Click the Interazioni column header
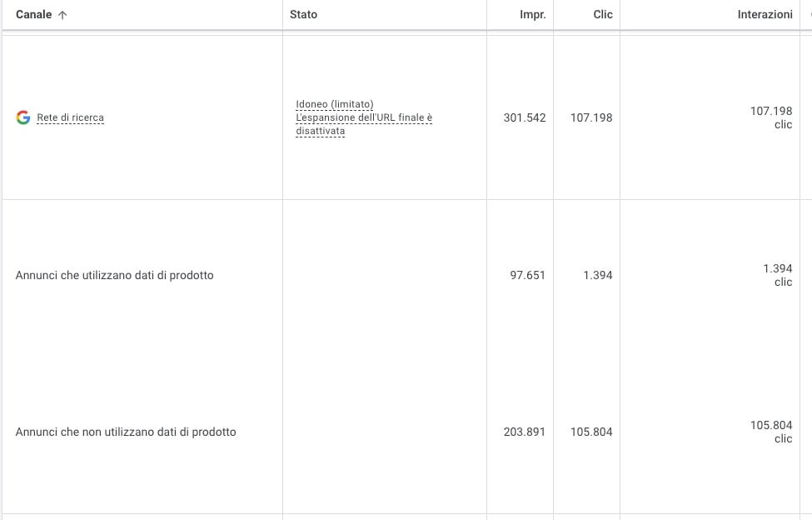Screen dimensions: 812x520 coord(765,15)
